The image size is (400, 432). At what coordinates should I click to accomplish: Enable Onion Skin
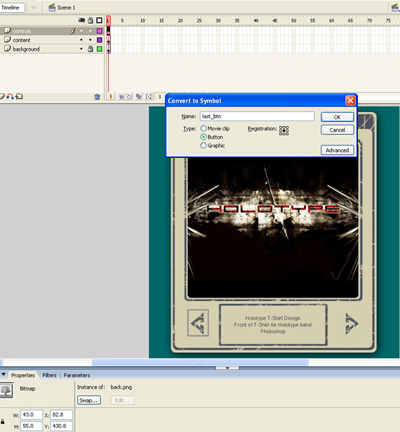click(121, 97)
